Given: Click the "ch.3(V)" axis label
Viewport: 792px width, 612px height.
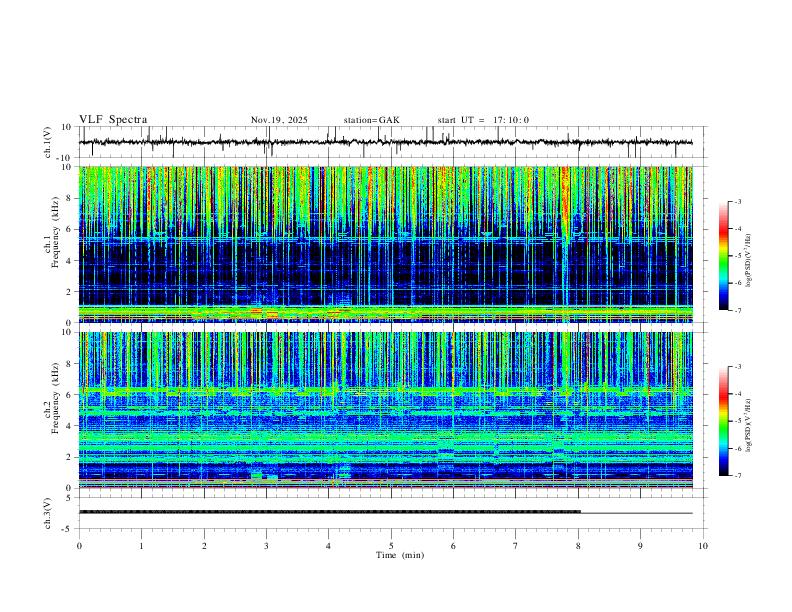Looking at the screenshot, I should pos(48,513).
